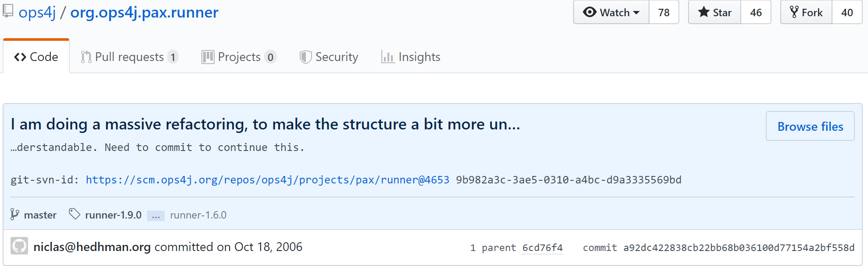View the 78 watchers count

pos(664,12)
